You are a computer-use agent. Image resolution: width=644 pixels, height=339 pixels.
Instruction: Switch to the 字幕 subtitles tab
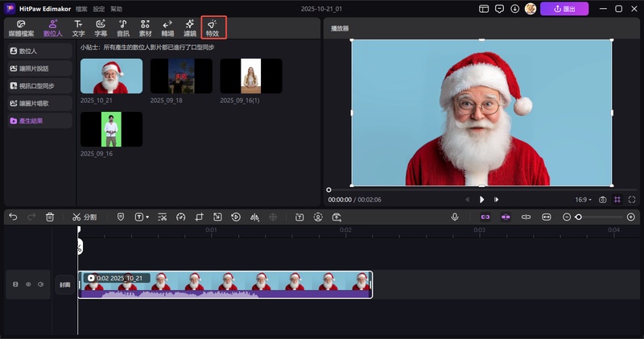tap(101, 28)
